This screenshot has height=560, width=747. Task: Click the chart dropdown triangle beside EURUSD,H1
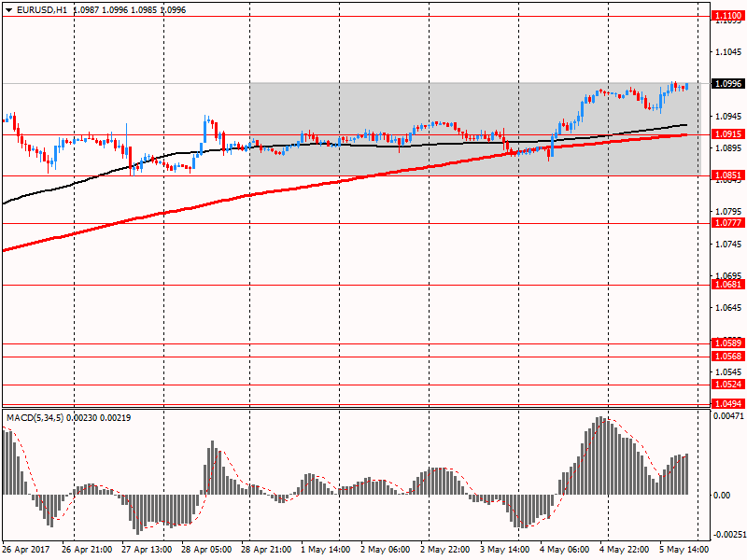tap(9, 10)
